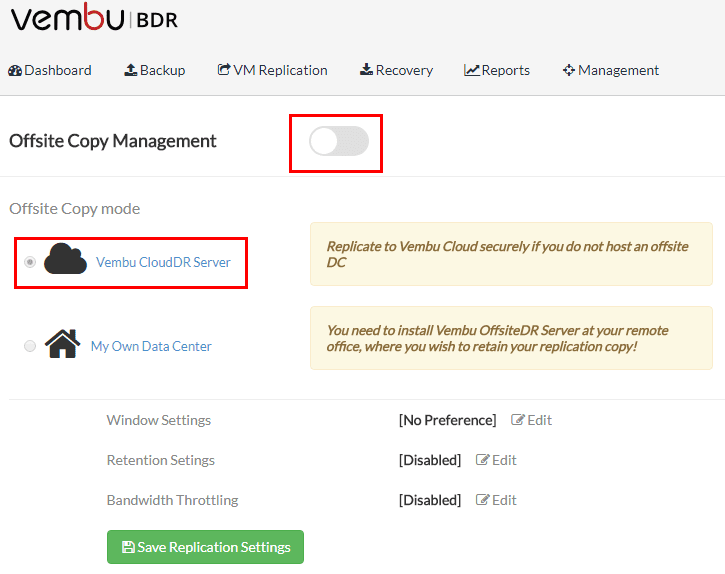Click the black cloud icon
The image size is (725, 574).
65,259
